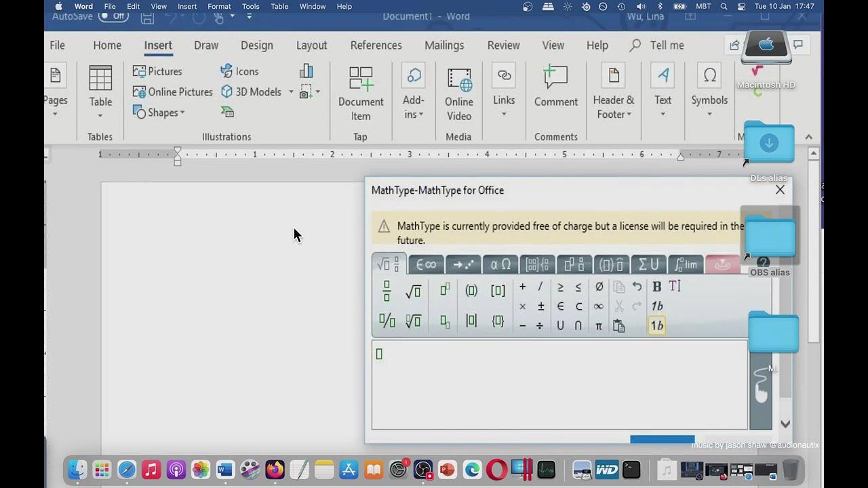Toggle Bold formatting in MathType
The height and width of the screenshot is (488, 868).
656,287
